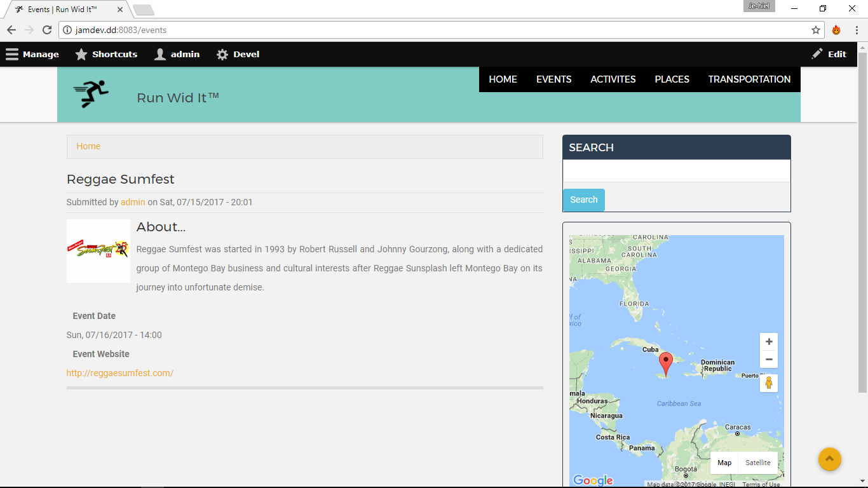Screen dimensions: 868x488
Task: Switch map to Map view
Action: click(x=724, y=463)
